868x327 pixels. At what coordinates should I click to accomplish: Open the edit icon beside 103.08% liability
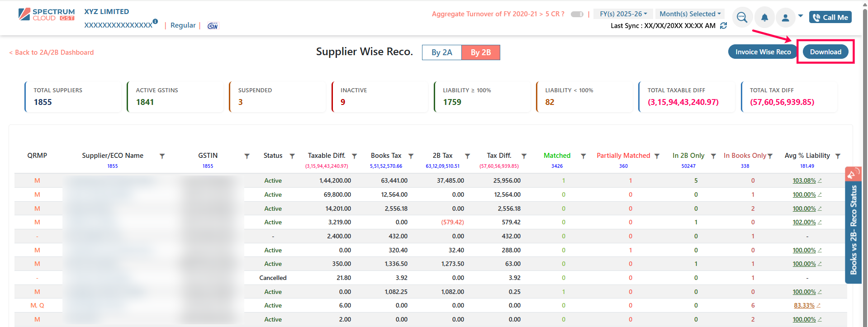click(820, 180)
